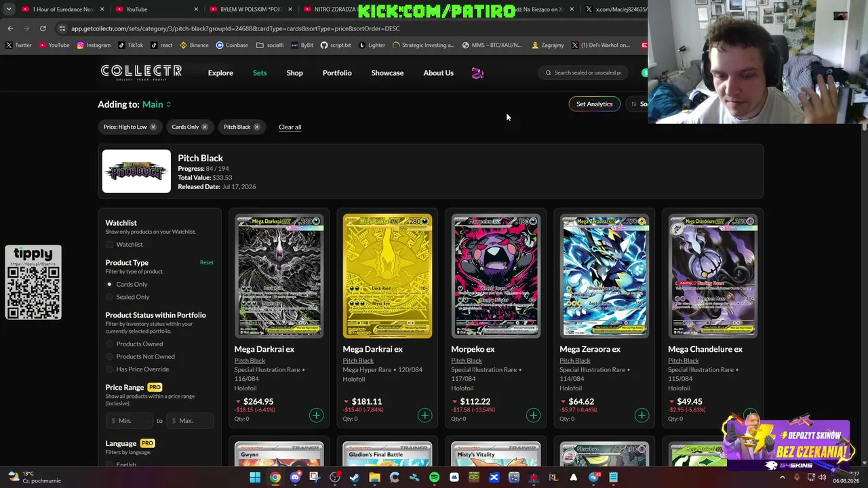Click the Collectr logo
Screen dimensions: 868x488
point(141,73)
